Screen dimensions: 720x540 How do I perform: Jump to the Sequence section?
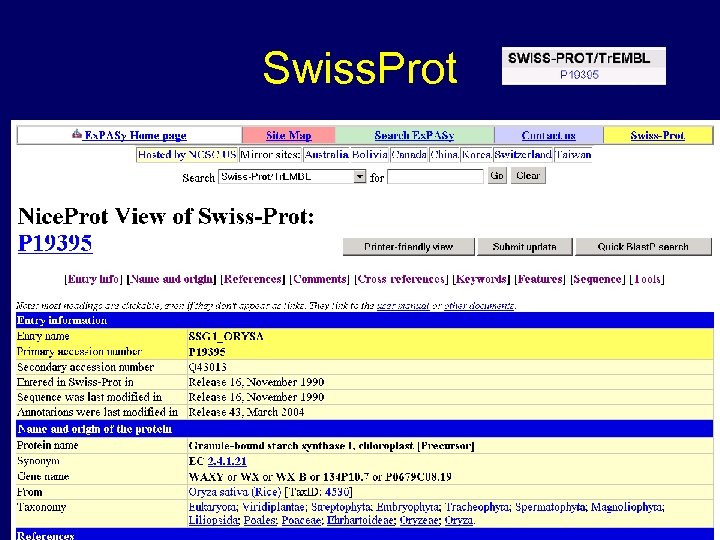pyautogui.click(x=597, y=279)
